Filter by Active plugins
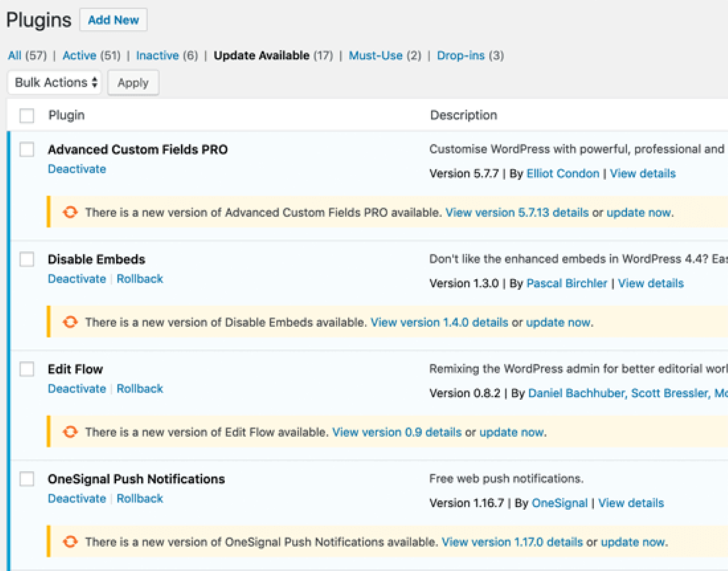 click(79, 56)
